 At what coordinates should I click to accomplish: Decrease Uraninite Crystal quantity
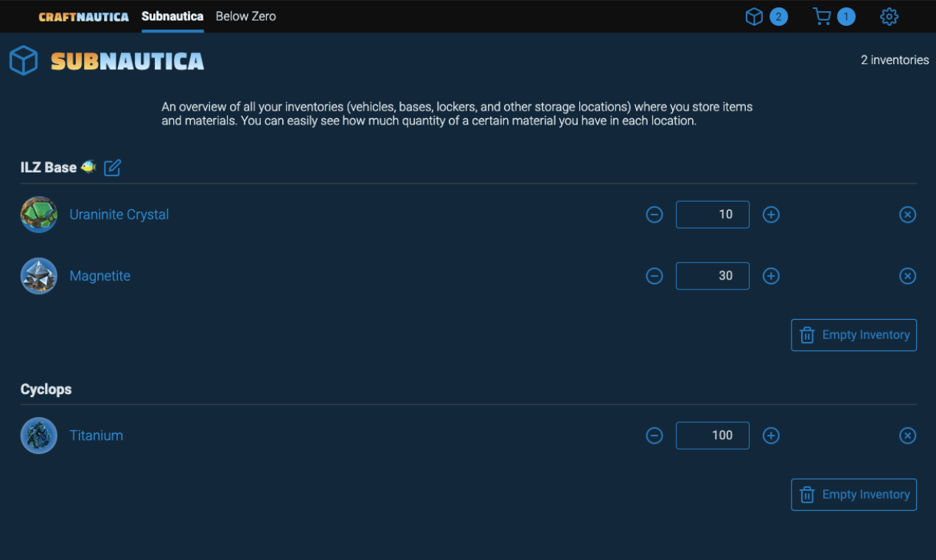click(x=654, y=214)
